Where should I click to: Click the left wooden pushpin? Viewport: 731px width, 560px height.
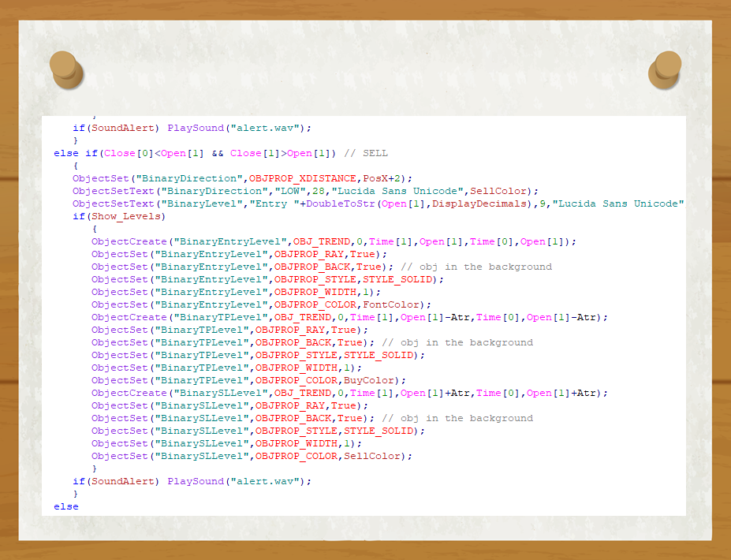(x=65, y=69)
